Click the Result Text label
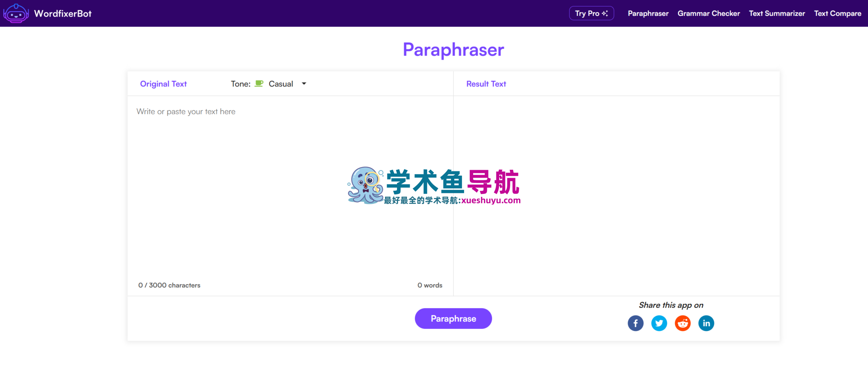 pos(486,84)
